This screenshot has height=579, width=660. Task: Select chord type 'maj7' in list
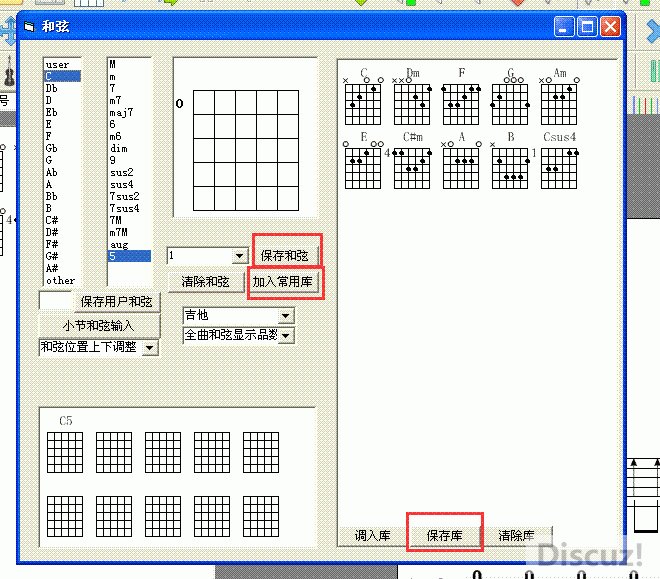[x=129, y=112]
